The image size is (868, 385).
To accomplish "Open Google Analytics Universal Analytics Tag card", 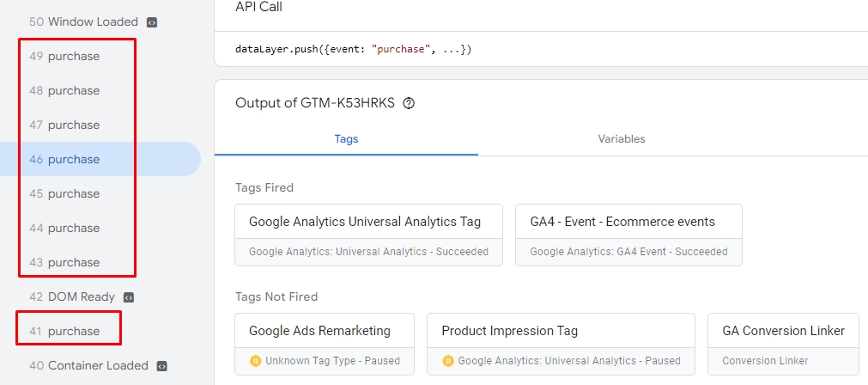I will (x=368, y=235).
